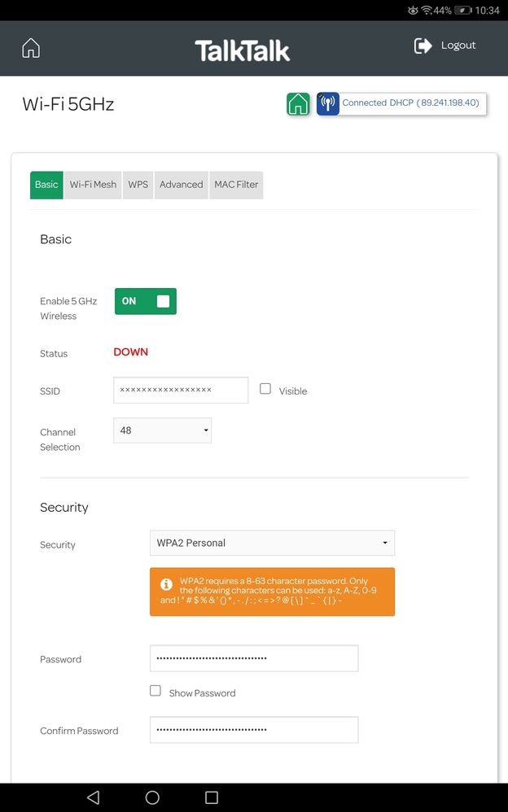The image size is (508, 812).
Task: Click the info icon in orange warning box
Action: (166, 584)
